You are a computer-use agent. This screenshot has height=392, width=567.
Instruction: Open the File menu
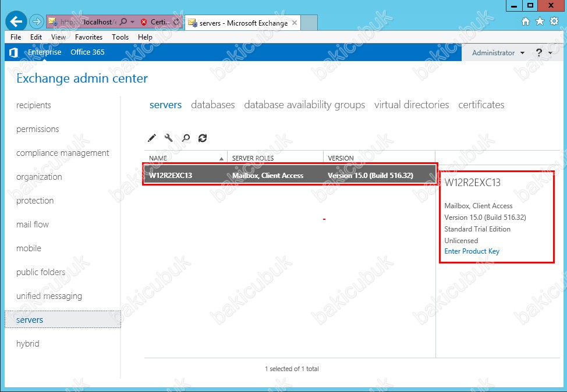[16, 37]
